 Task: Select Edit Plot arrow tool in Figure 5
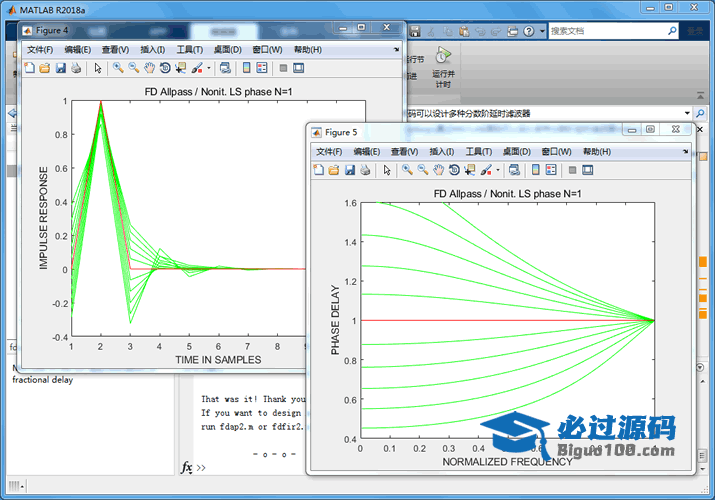(387, 170)
